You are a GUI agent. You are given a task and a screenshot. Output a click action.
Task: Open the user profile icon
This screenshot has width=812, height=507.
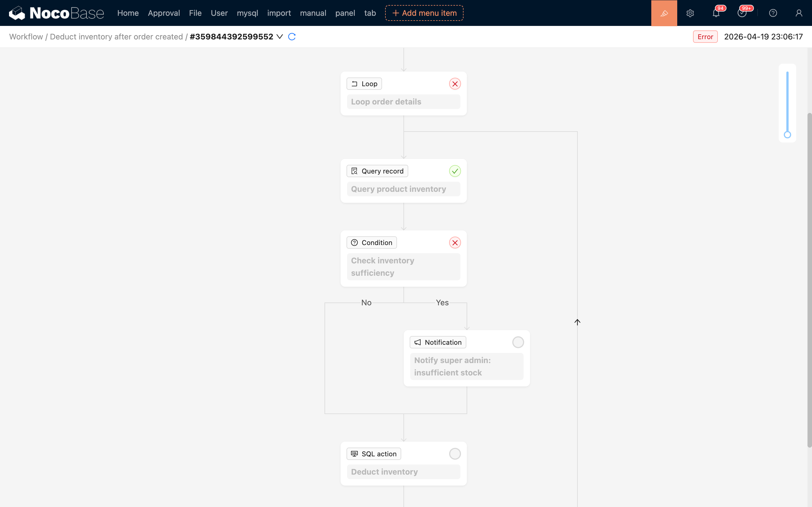(x=798, y=13)
